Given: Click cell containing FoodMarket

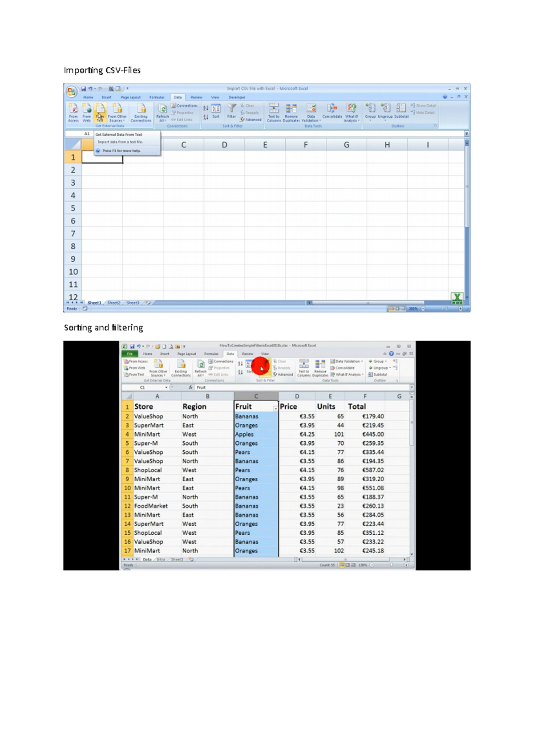Looking at the screenshot, I should point(157,506).
